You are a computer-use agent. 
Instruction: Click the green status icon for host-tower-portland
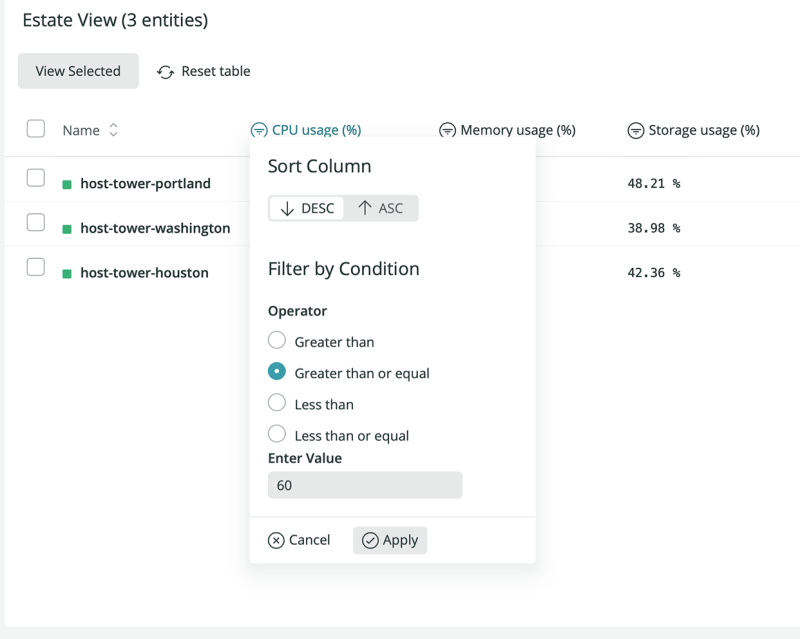[67, 184]
